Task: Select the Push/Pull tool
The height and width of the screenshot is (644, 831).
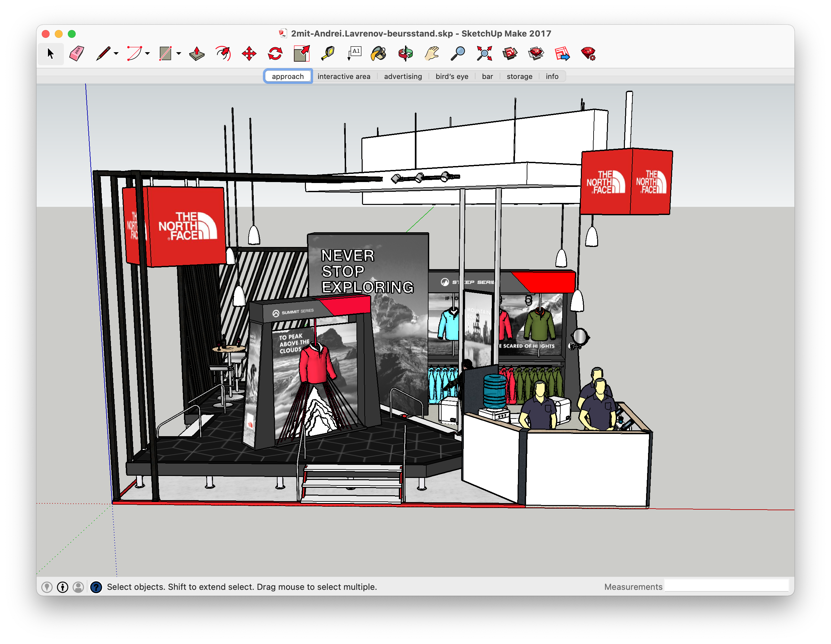Action: (x=197, y=54)
